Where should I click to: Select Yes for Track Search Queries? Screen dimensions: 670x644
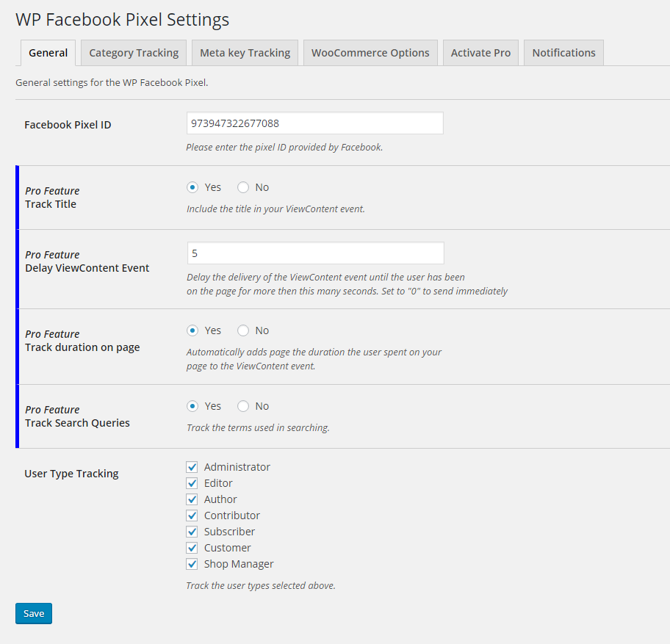pyautogui.click(x=192, y=406)
